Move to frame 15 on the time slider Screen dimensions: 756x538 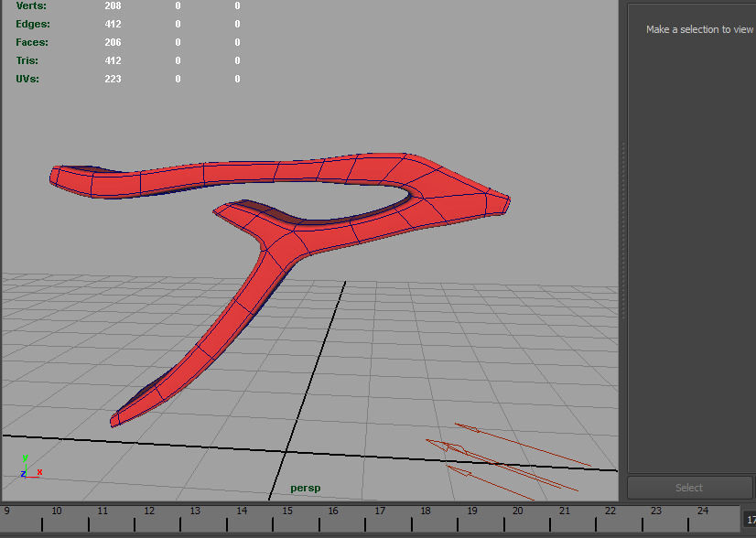(287, 510)
